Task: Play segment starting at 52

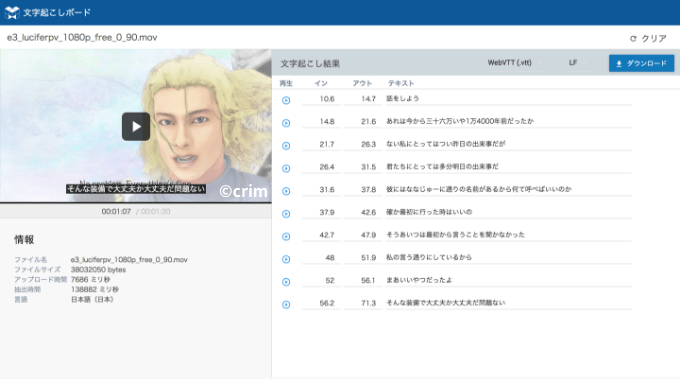Action: 286,282
